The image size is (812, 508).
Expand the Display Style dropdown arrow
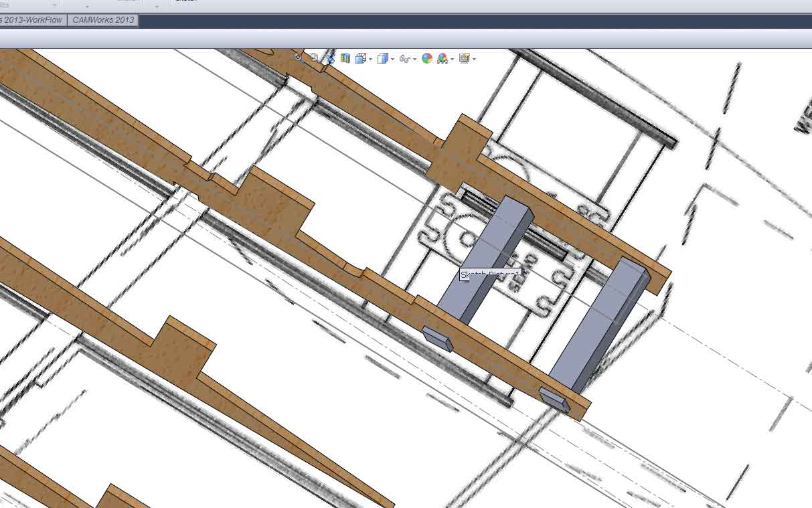(392, 59)
